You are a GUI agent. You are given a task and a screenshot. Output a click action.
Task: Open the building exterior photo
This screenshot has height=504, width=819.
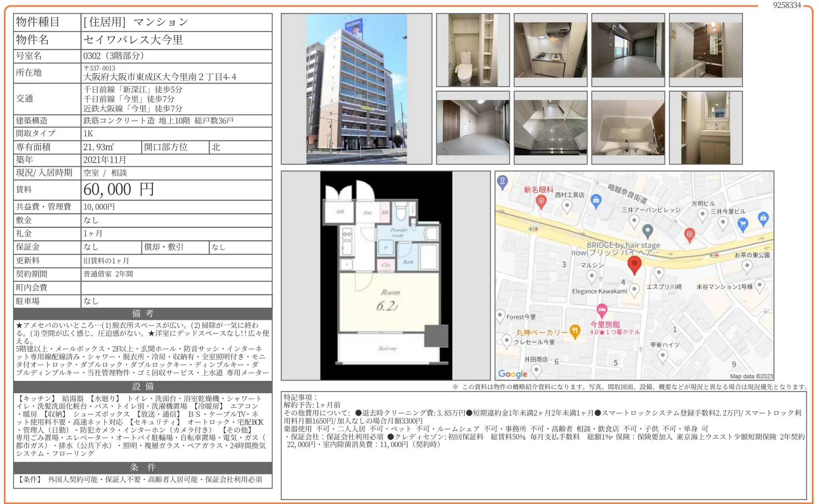(356, 89)
